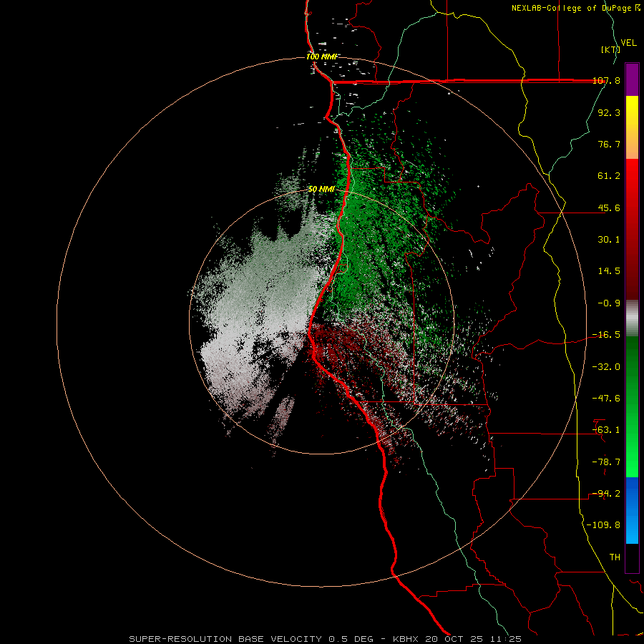This screenshot has height=644, width=644.
Task: Click the -32.0 legend value
Action: pyautogui.click(x=607, y=367)
